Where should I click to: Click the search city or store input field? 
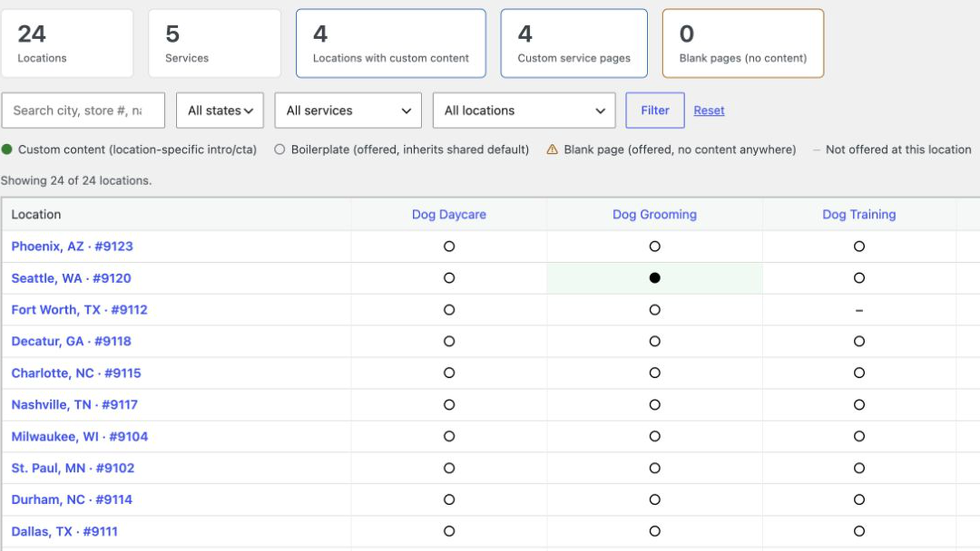click(x=83, y=110)
